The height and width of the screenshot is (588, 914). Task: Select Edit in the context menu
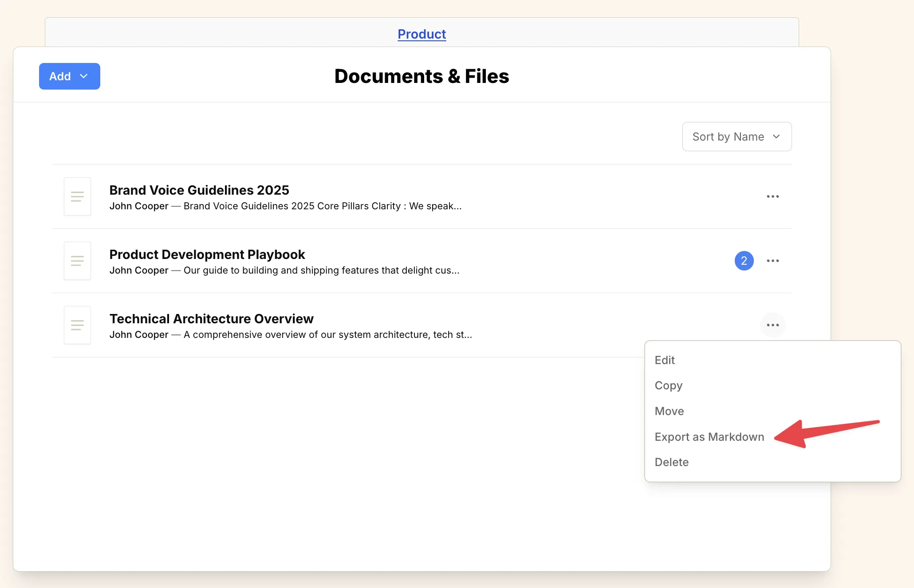(x=664, y=360)
